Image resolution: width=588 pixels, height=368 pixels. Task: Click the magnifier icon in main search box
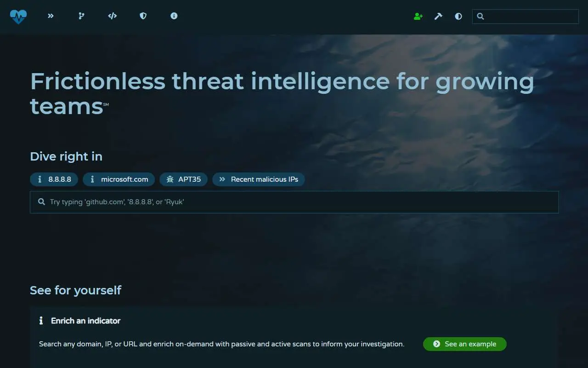coord(41,202)
